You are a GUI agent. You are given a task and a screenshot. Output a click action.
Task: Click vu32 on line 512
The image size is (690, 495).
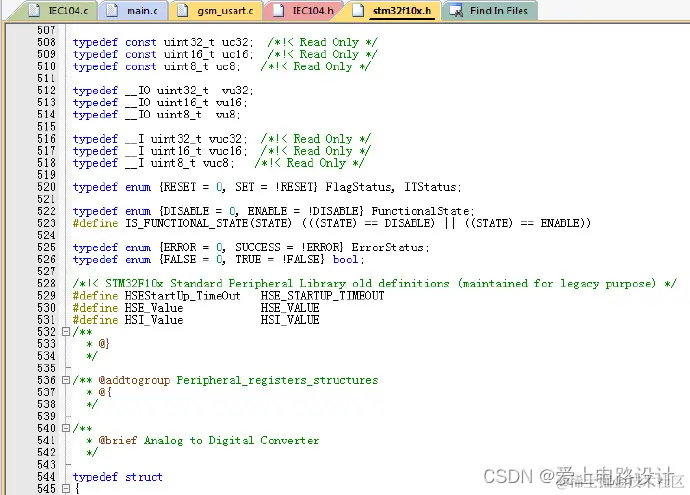pos(235,91)
